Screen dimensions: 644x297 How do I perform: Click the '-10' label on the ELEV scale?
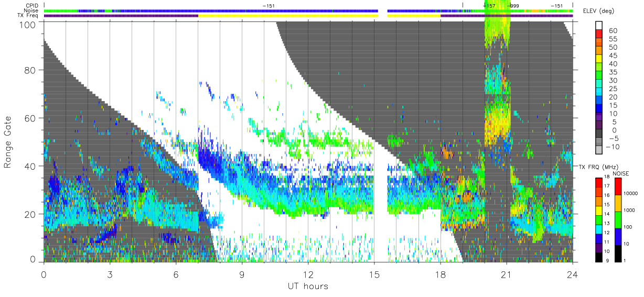coord(613,147)
